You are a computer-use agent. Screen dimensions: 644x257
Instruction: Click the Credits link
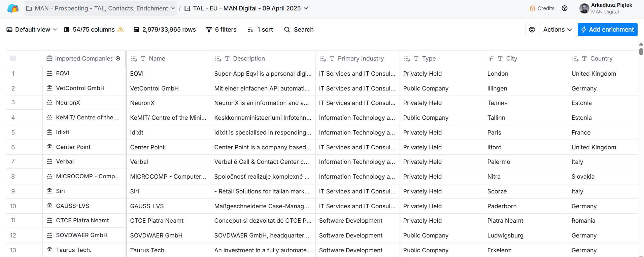click(542, 8)
